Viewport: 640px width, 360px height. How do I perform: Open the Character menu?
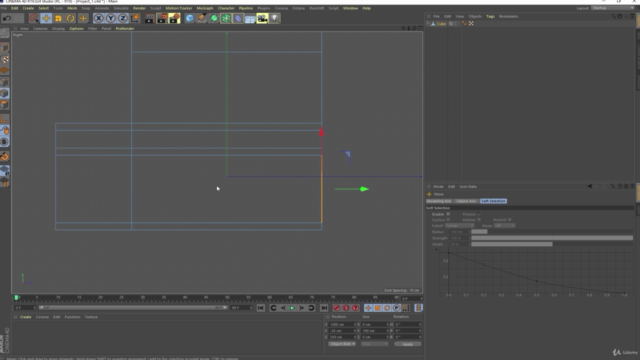click(226, 8)
